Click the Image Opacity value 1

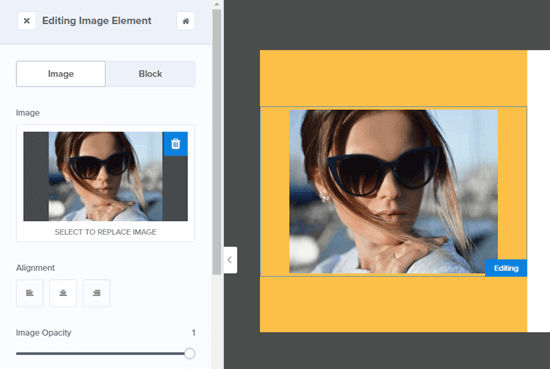point(193,333)
